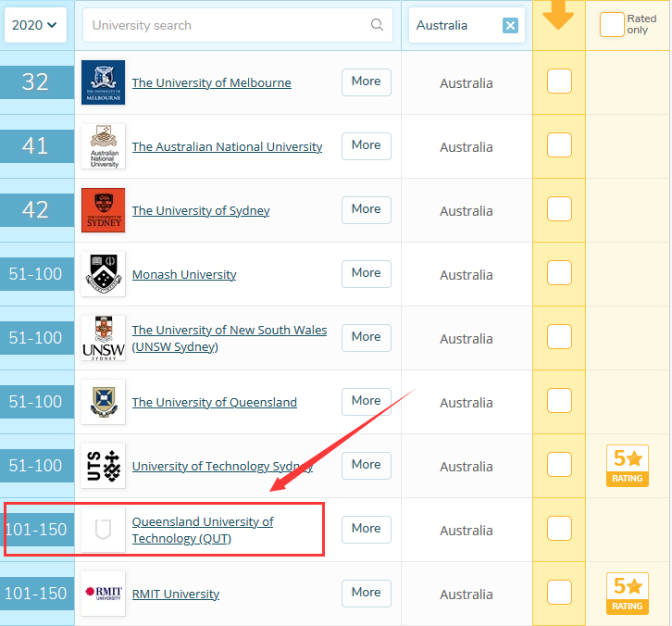Click the University of Melbourne logo
Viewport: 672px width, 626px height.
[x=103, y=82]
